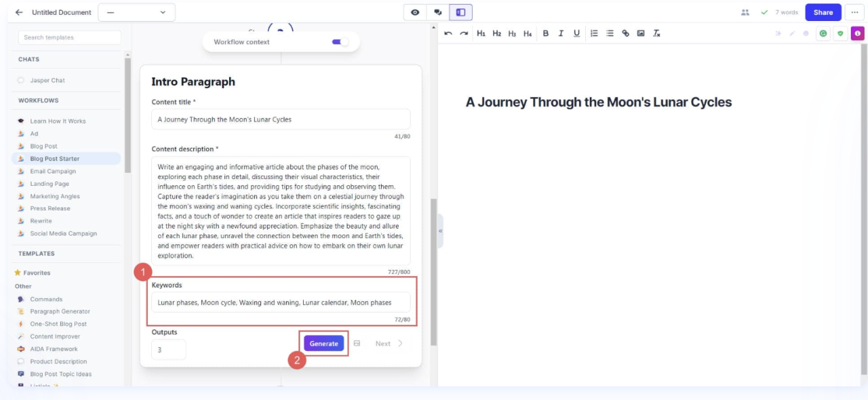Redo the last edit
Viewport: 868px width, 400px height.
(x=464, y=33)
